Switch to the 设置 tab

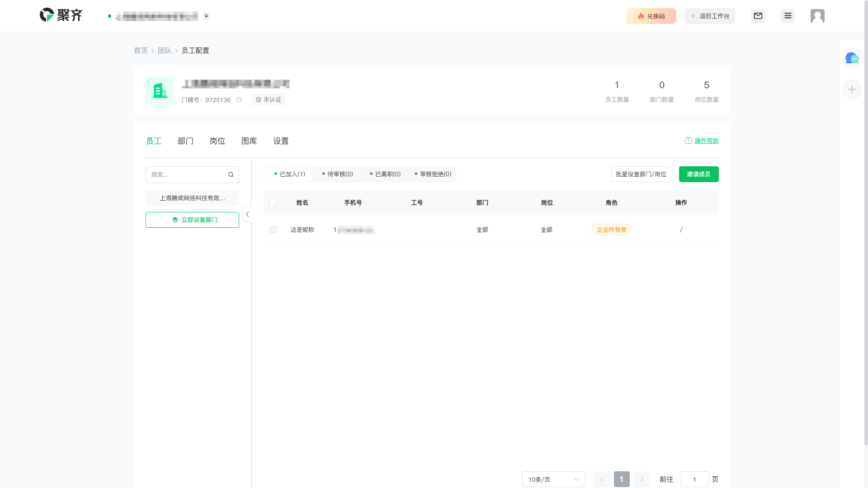point(281,141)
